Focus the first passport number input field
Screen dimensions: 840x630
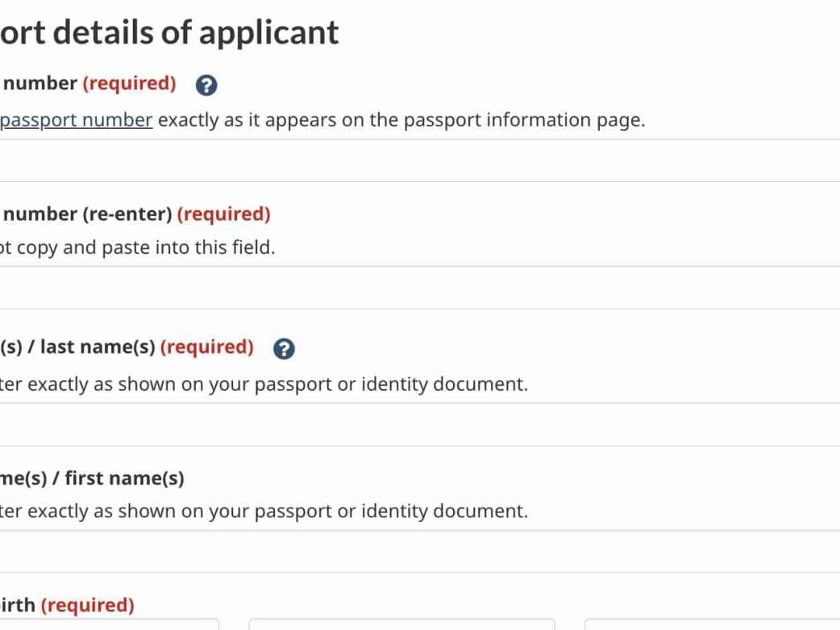(x=419, y=160)
